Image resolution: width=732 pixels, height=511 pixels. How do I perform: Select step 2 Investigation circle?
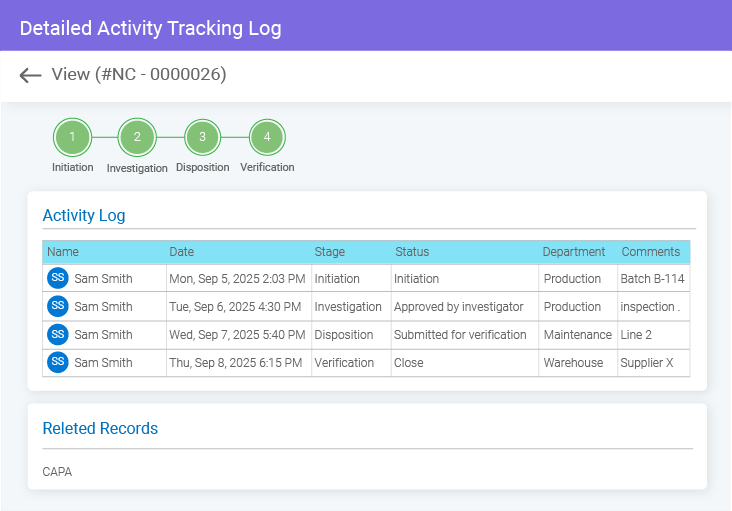click(137, 137)
